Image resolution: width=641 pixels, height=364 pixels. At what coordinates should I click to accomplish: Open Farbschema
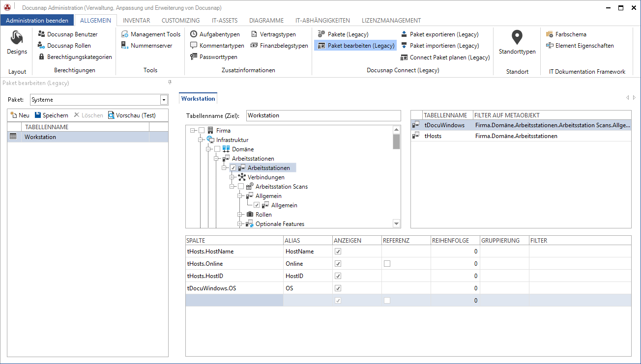pos(566,34)
